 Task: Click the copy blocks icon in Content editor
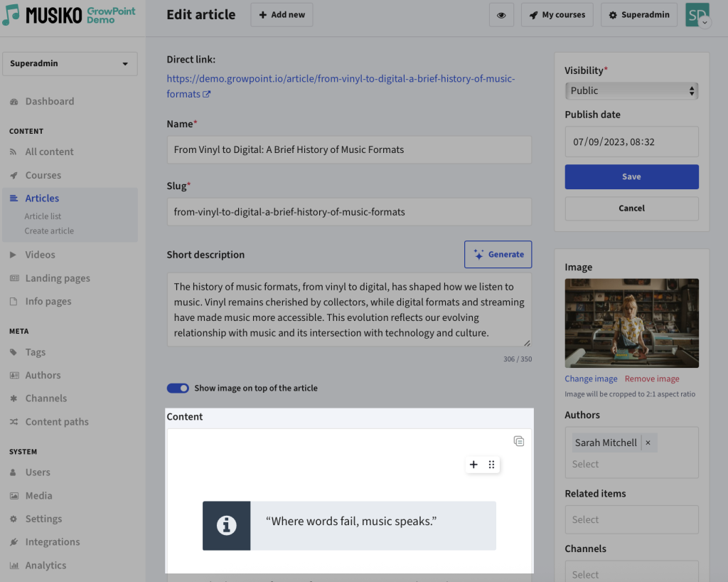coord(519,441)
